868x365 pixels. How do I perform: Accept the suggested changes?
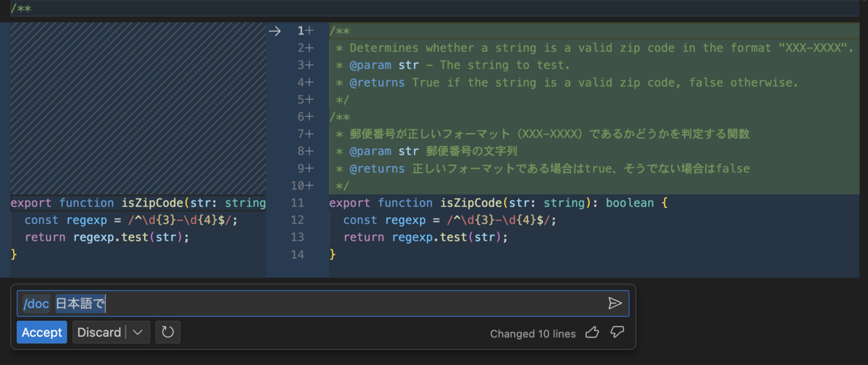tap(42, 332)
